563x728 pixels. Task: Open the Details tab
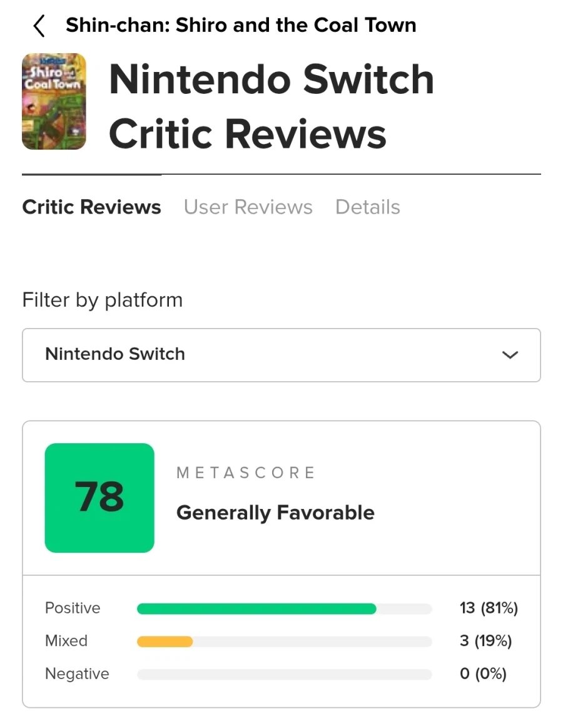(x=368, y=207)
